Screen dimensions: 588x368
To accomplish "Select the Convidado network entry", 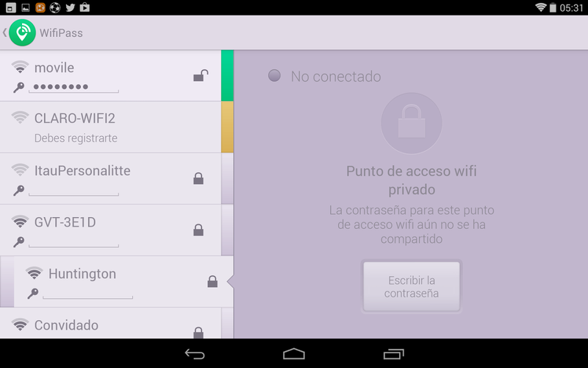I will [x=111, y=323].
